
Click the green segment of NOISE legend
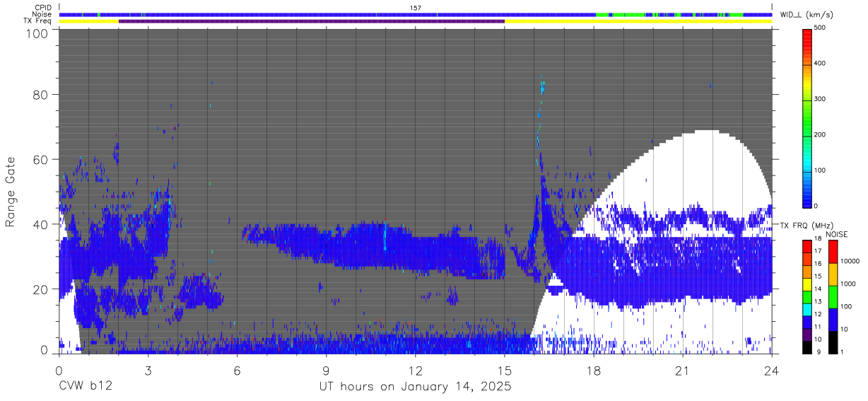[x=833, y=296]
